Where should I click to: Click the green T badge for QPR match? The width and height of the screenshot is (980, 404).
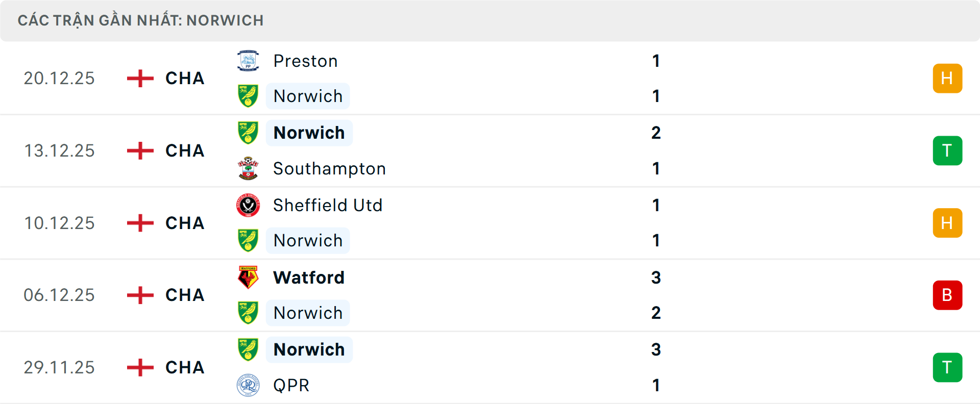pyautogui.click(x=947, y=367)
